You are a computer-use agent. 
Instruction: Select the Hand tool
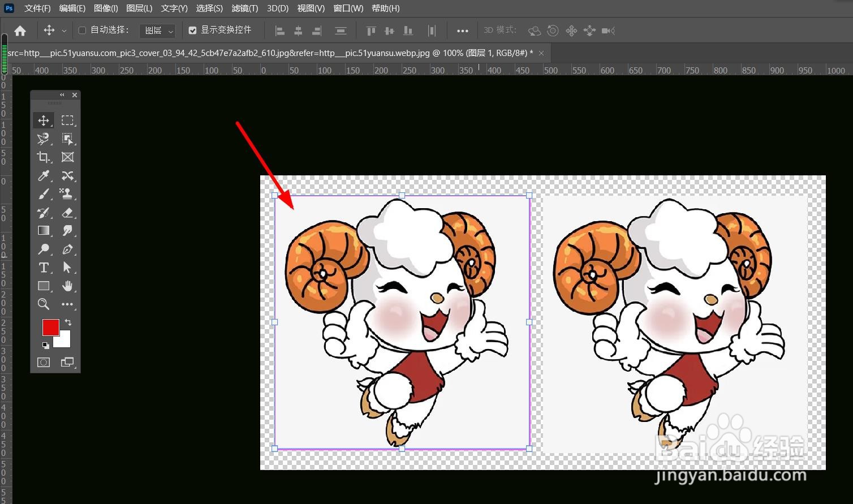coord(67,286)
